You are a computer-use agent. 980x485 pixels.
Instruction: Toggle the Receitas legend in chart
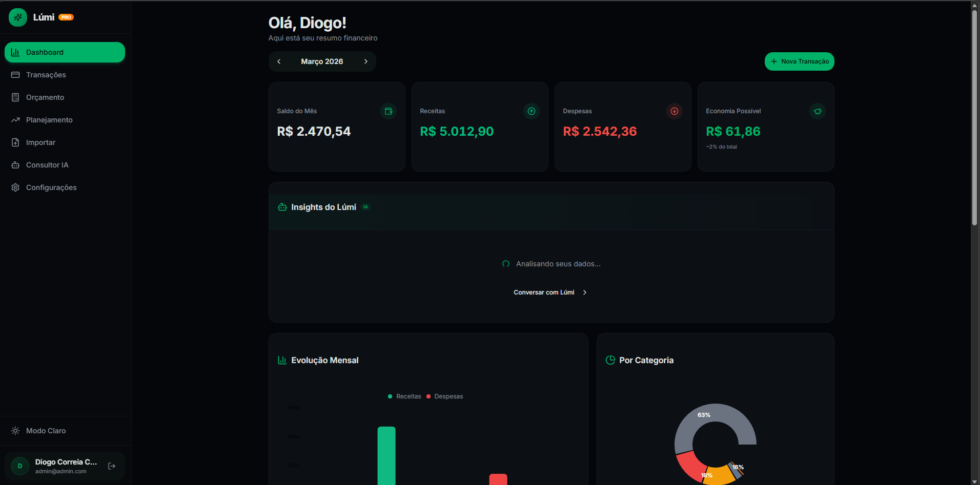click(404, 396)
